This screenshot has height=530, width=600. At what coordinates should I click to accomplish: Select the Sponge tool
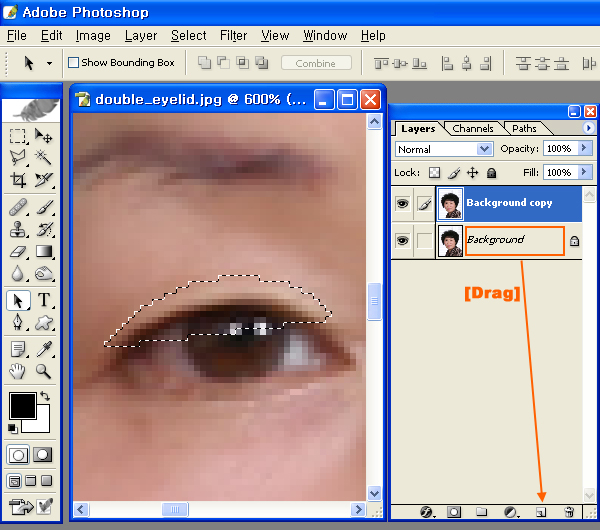pos(43,273)
